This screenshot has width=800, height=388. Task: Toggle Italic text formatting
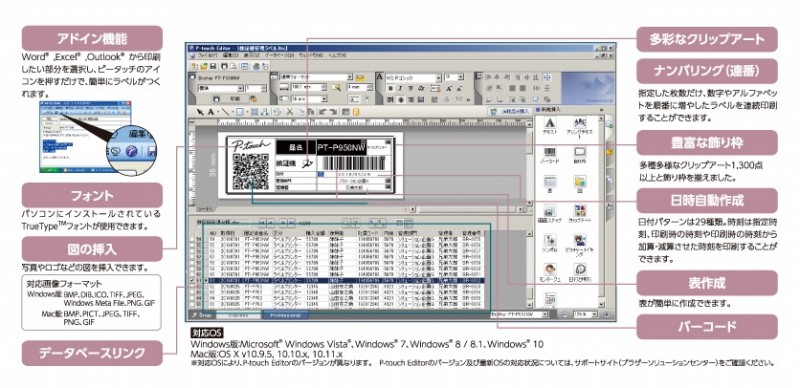[x=400, y=88]
